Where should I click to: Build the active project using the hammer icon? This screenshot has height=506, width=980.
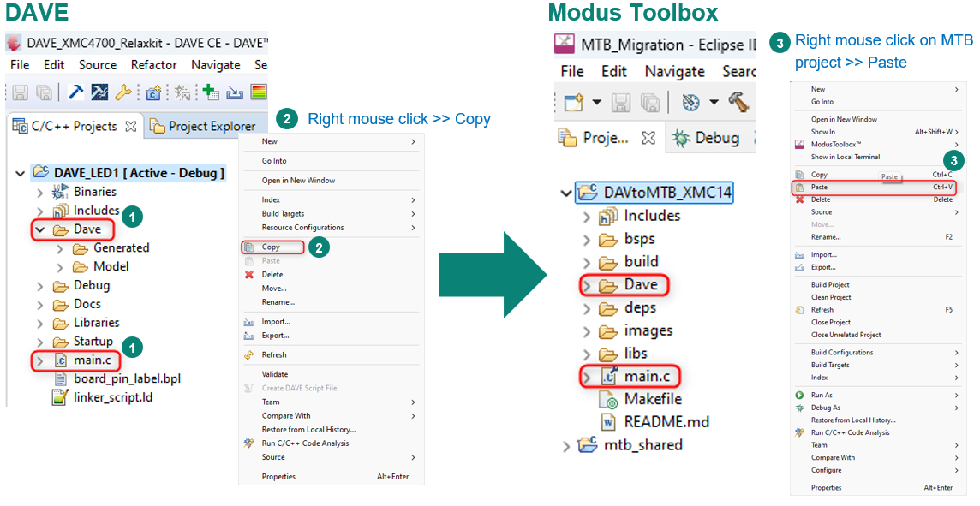[x=75, y=92]
